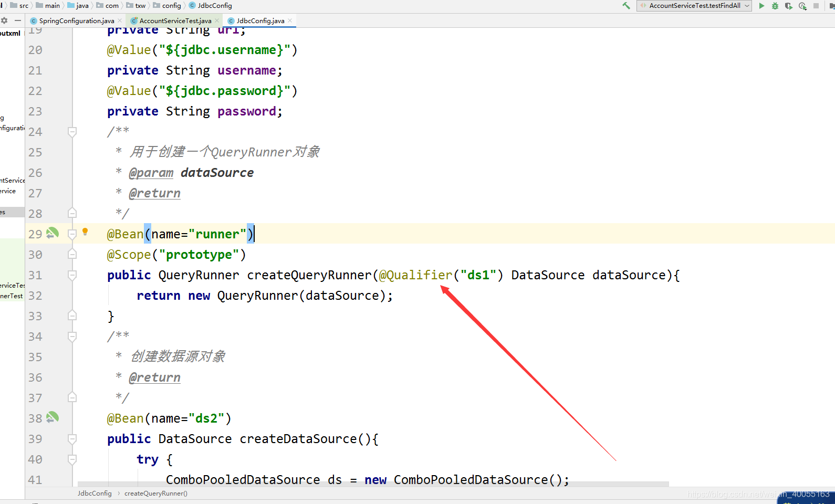The width and height of the screenshot is (835, 504).
Task: Click the src breadcrumb folder
Action: pos(19,5)
